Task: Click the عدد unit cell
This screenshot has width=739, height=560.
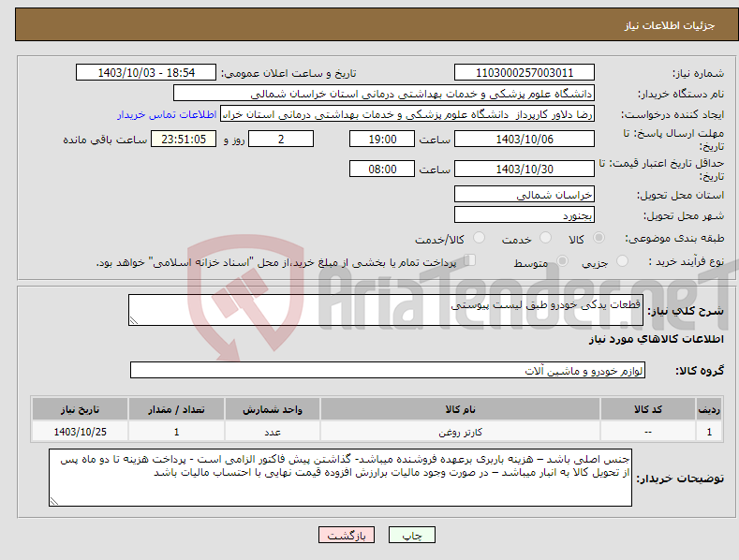Action: (273, 432)
